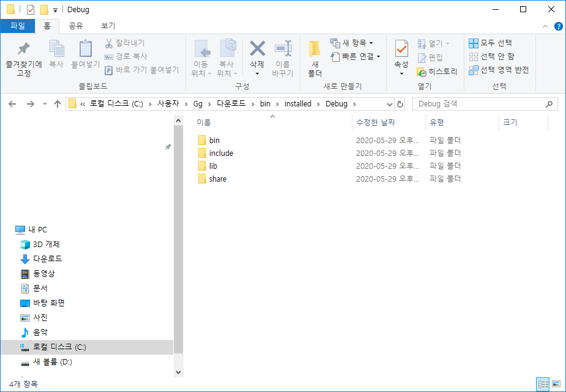Switch to large icons view in status bar
Image resolution: width=566 pixels, height=392 pixels.
[x=556, y=384]
